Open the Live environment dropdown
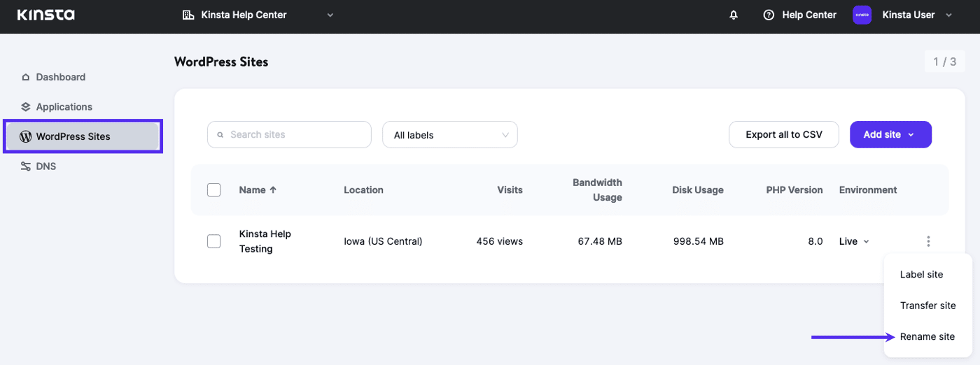The width and height of the screenshot is (980, 365). [x=855, y=241]
